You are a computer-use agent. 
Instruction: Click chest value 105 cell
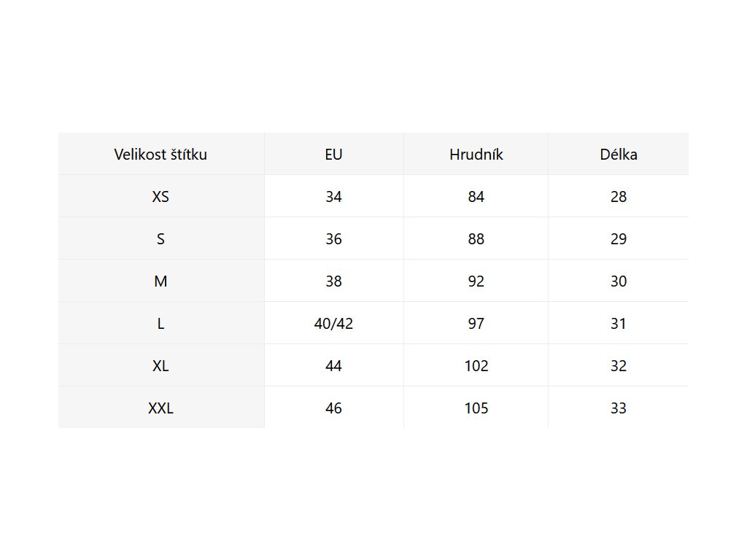[x=476, y=408]
